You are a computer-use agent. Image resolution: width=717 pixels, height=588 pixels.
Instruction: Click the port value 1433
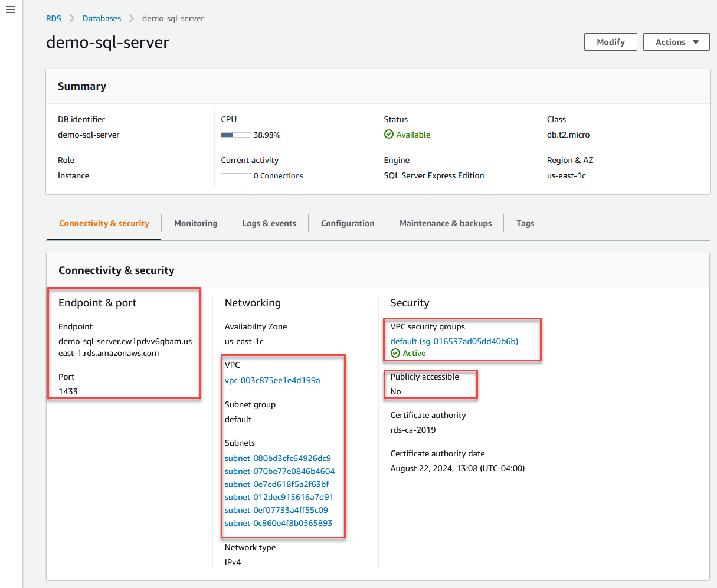[x=68, y=391]
